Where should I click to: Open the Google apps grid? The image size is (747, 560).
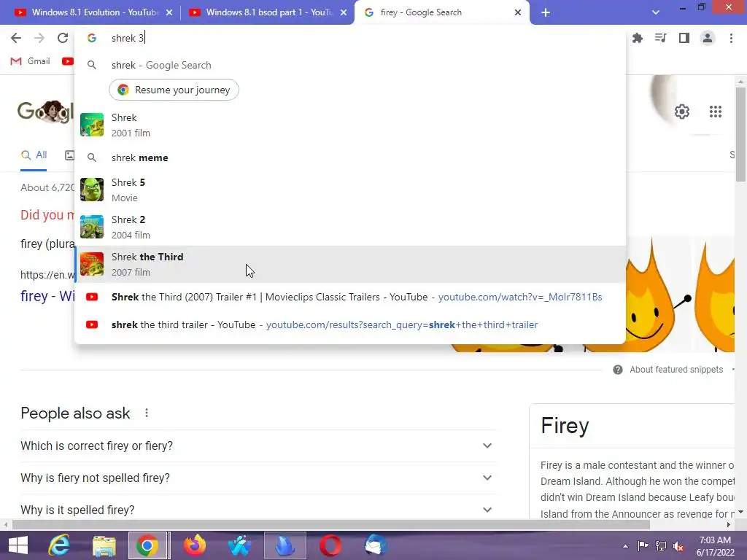point(715,112)
